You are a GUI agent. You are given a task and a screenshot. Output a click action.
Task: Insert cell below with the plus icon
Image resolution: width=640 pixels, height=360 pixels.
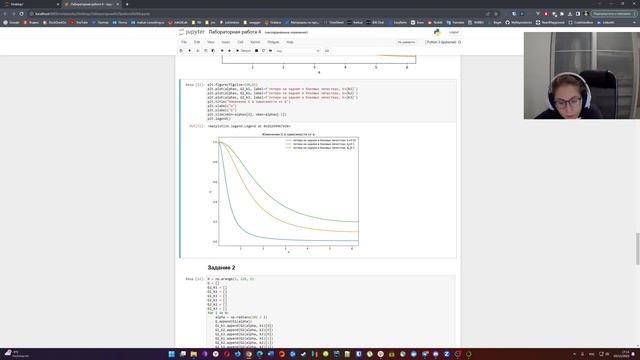189,51
